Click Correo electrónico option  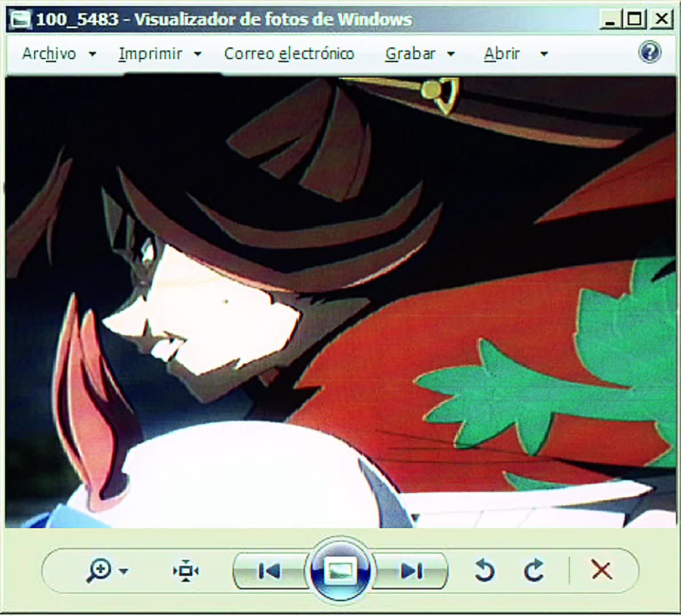289,54
